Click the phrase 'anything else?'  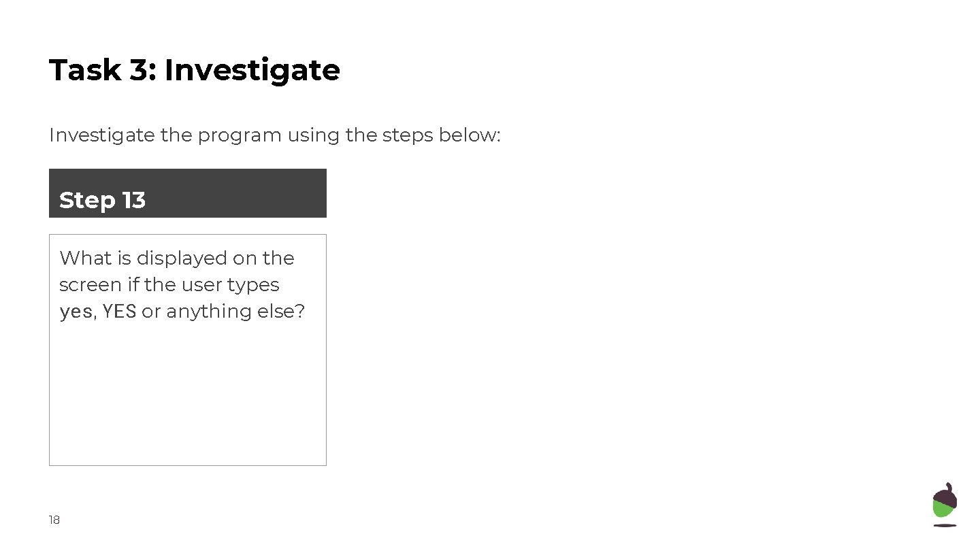pos(235,312)
